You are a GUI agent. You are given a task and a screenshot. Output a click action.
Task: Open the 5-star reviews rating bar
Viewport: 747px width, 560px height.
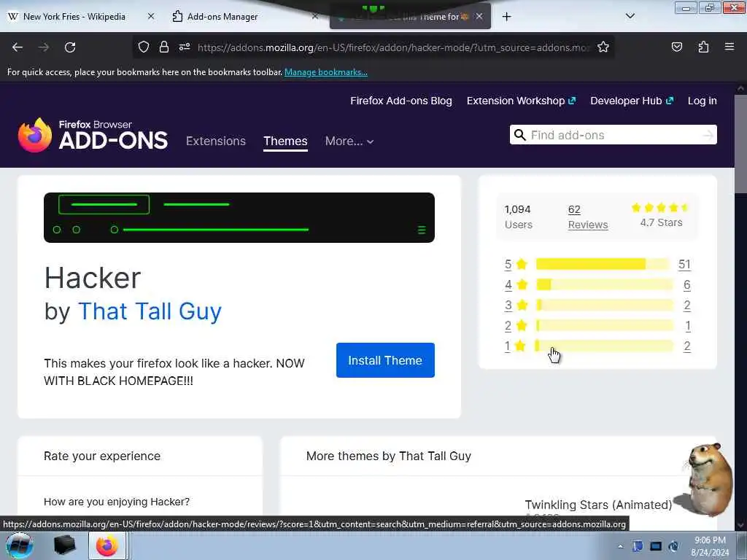[x=602, y=264]
